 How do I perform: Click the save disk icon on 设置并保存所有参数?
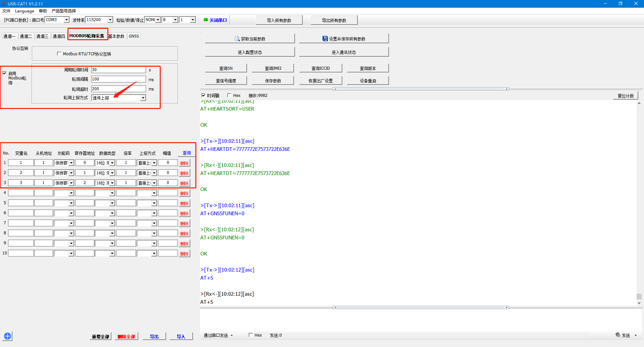(x=325, y=39)
